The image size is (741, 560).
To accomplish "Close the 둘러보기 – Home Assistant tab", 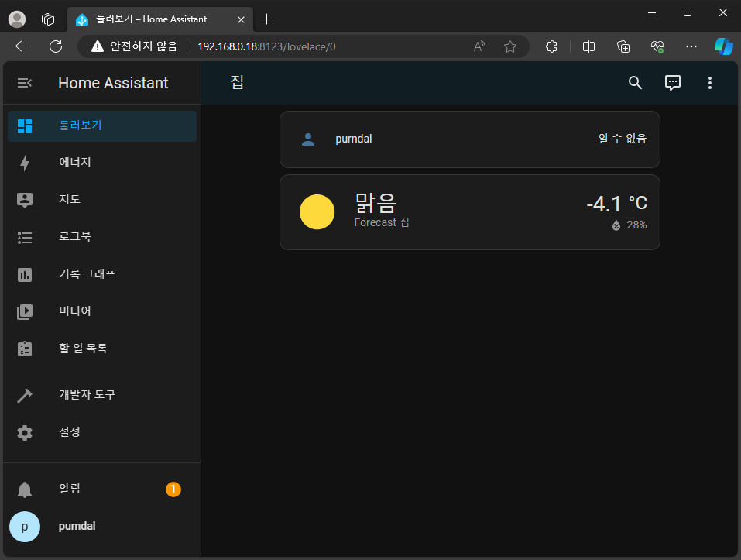I will click(x=241, y=19).
